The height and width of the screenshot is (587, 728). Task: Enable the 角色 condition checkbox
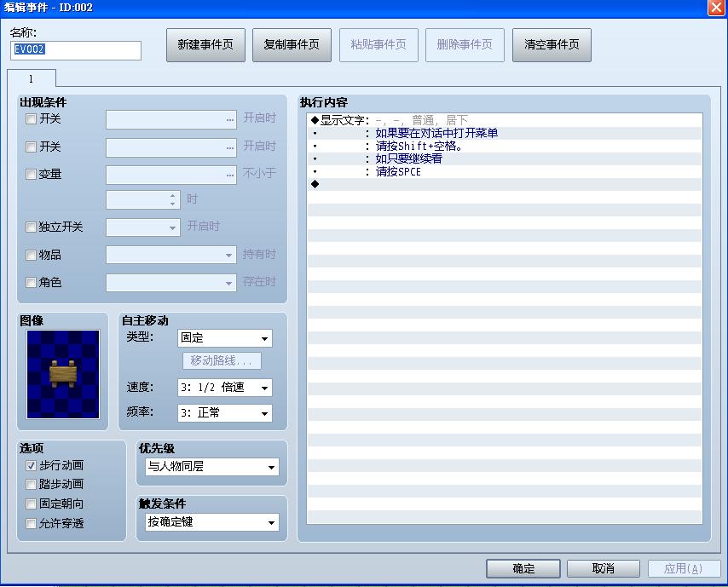click(31, 283)
